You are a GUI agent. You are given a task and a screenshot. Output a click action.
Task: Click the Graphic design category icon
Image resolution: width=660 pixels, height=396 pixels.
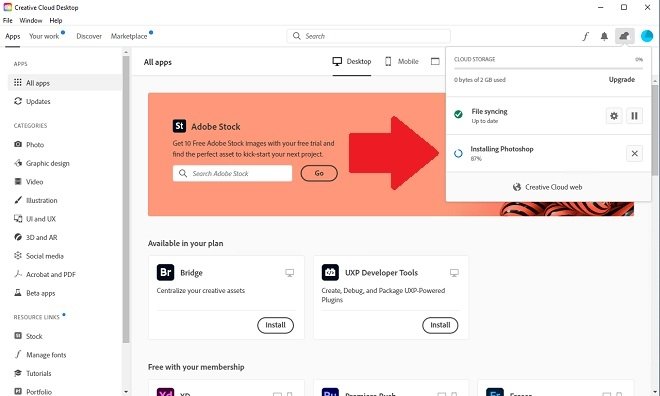(18, 163)
